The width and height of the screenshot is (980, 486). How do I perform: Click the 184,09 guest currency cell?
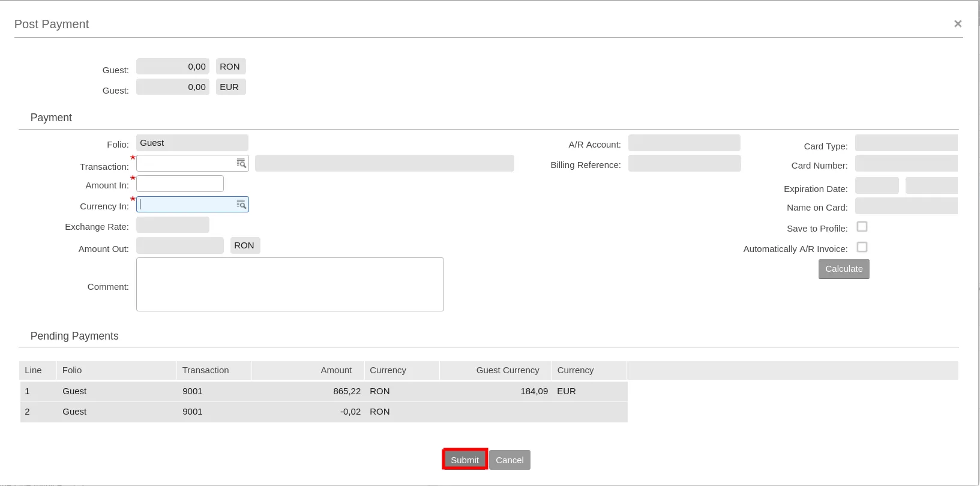coord(534,391)
